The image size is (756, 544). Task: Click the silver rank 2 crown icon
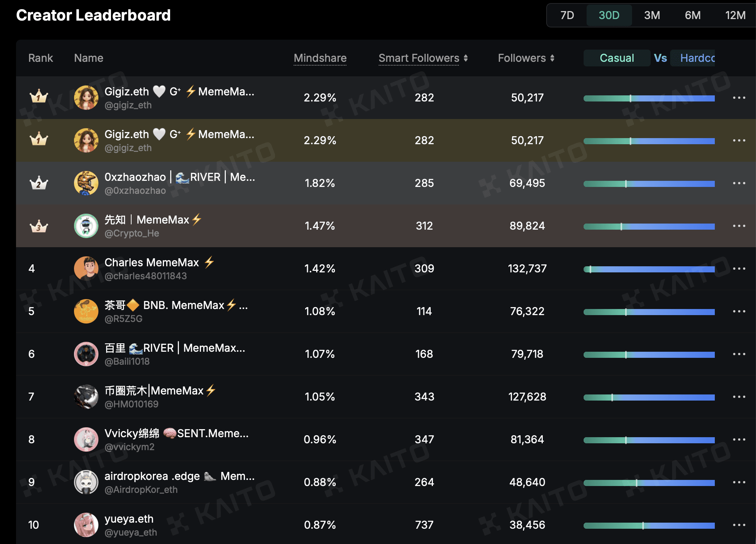point(39,183)
